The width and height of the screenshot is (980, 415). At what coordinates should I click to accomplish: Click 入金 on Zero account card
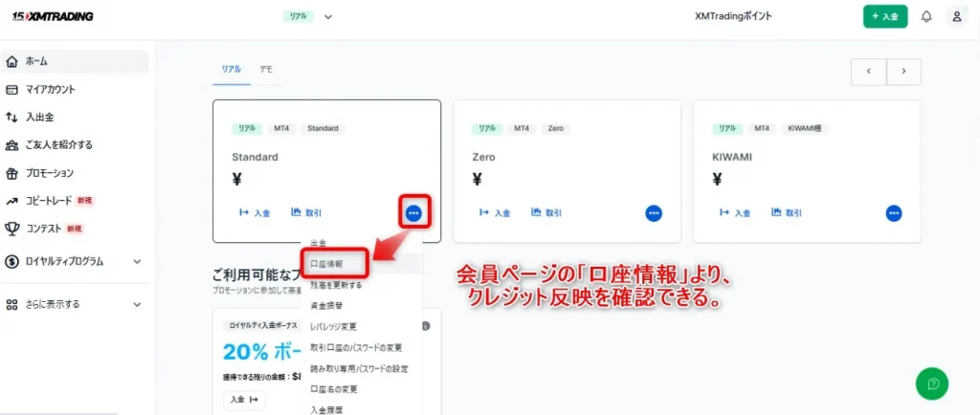point(495,213)
